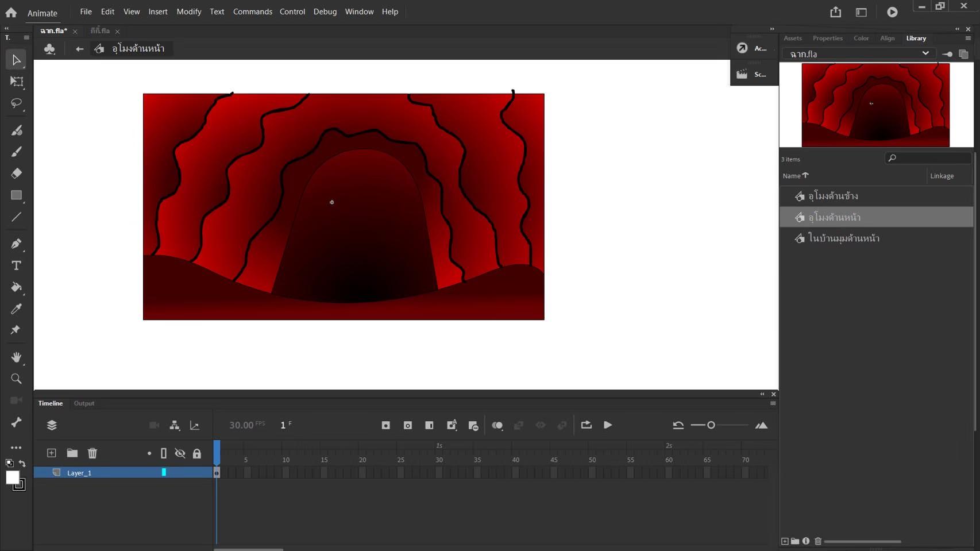The width and height of the screenshot is (980, 551).
Task: Switch to the Properties tab
Action: tap(827, 38)
